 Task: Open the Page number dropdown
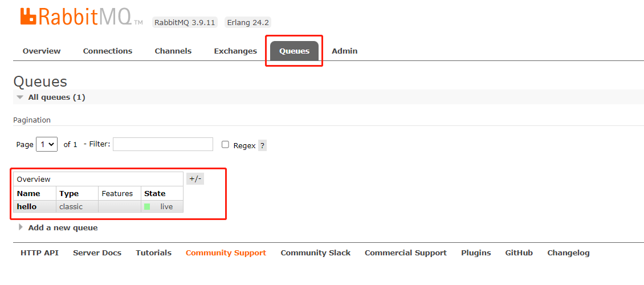click(47, 144)
